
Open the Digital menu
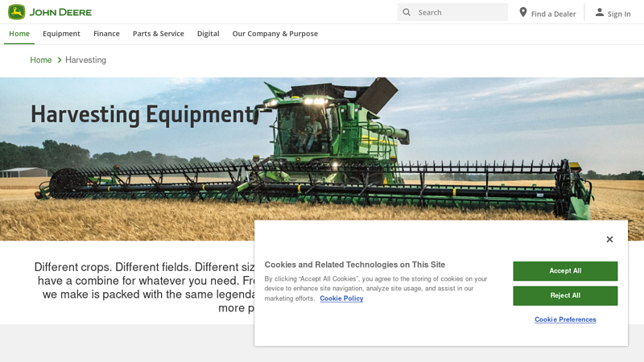click(208, 34)
